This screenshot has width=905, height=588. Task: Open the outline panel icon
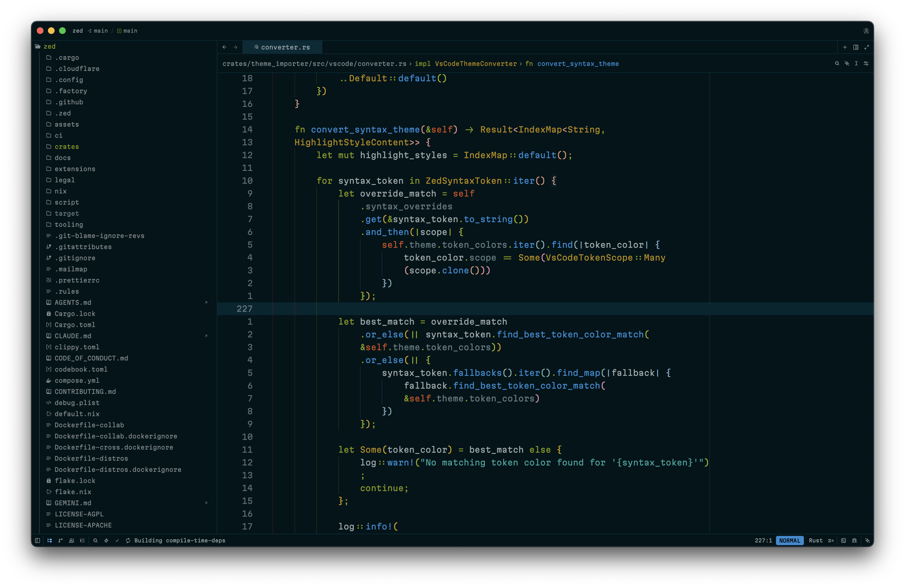82,540
